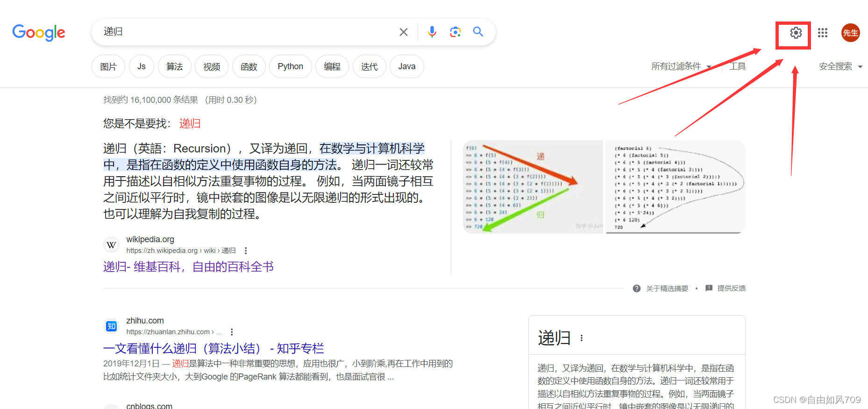Screen dimensions: 868x409
Task: Click zhihu.com site name text
Action: click(x=145, y=321)
